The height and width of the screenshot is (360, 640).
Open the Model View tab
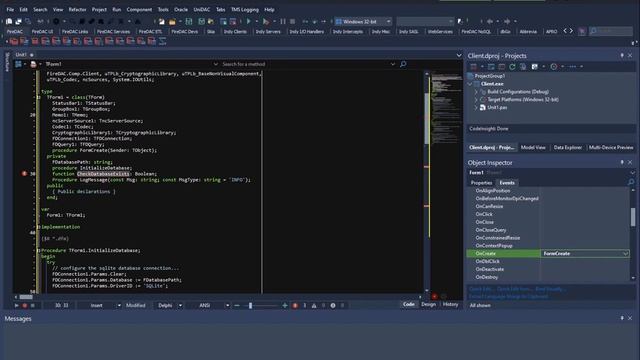(533, 147)
